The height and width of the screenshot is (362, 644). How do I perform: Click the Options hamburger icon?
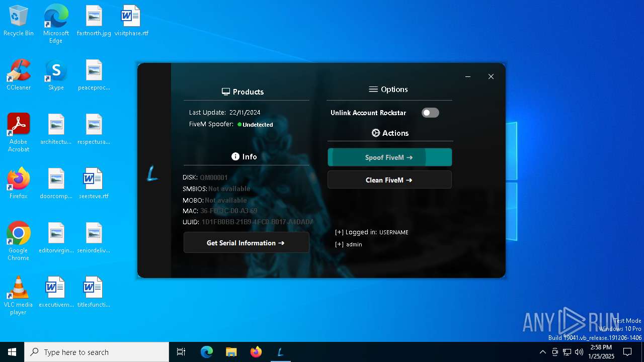click(373, 89)
